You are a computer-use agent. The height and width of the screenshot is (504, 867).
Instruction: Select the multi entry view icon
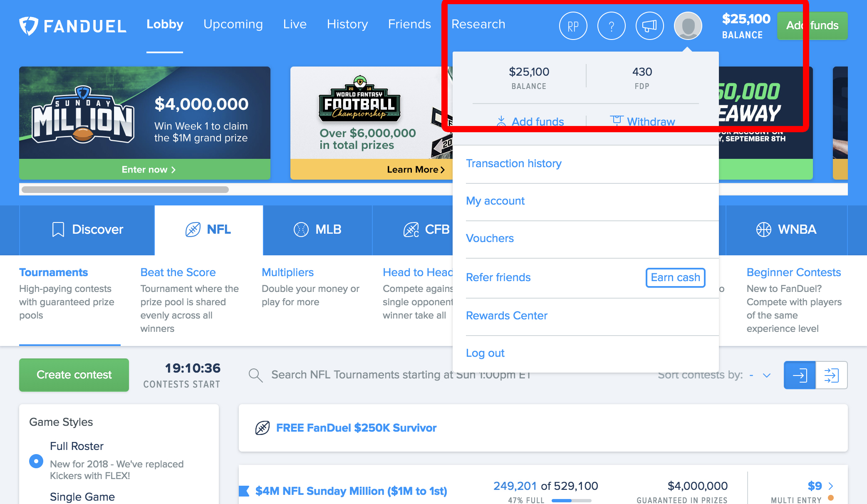(831, 375)
